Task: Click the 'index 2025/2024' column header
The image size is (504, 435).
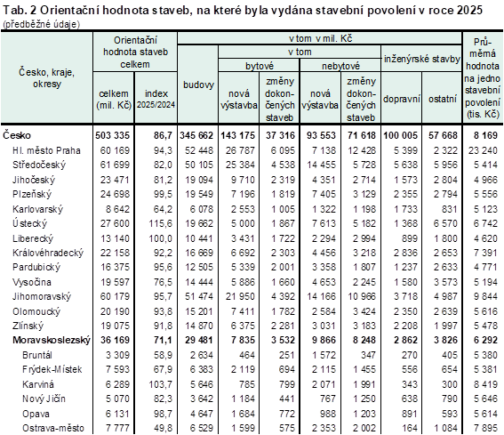Action: [x=156, y=99]
